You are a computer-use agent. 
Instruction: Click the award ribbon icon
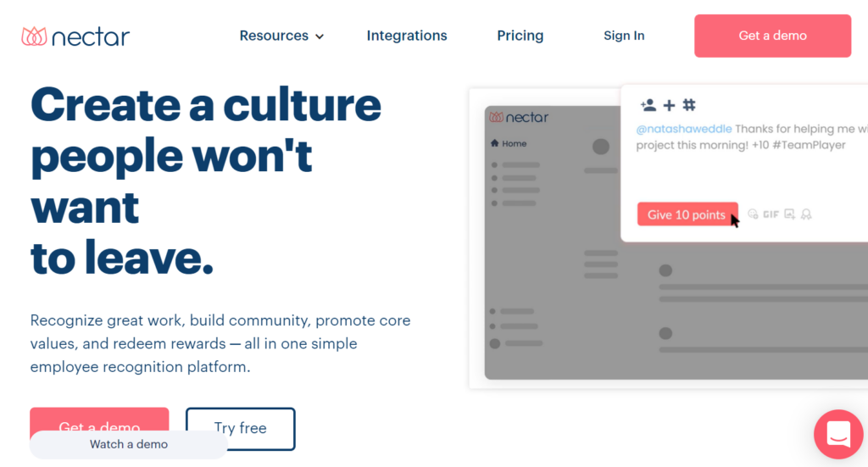[x=806, y=214]
